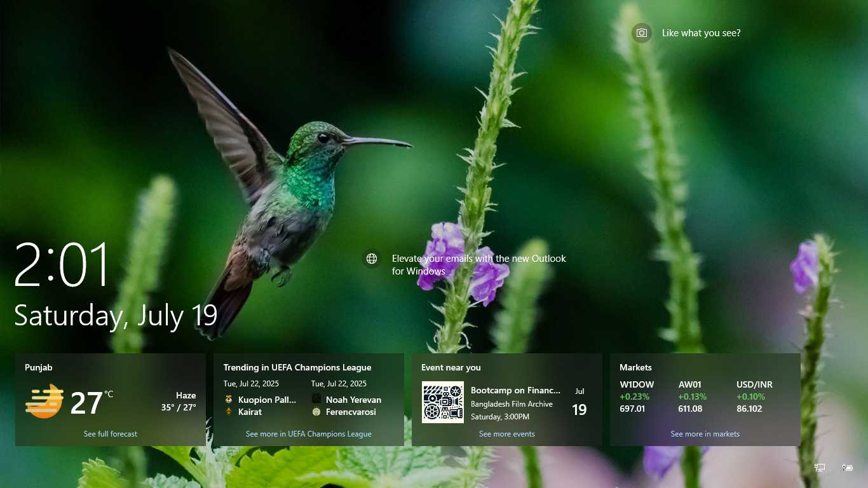This screenshot has height=488, width=868.
Task: Select the AW01 market ticker
Action: click(689, 384)
